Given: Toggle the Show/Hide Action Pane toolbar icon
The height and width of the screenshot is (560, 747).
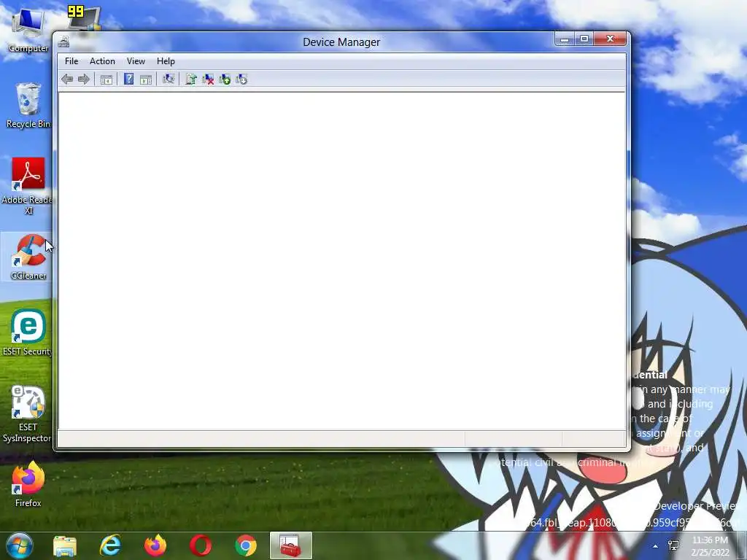Looking at the screenshot, I should 146,79.
